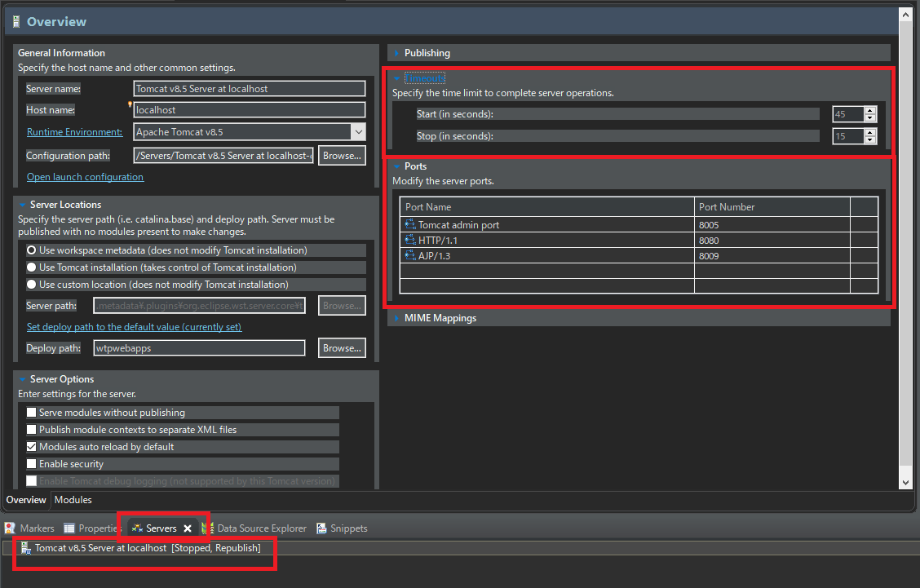
Task: Select Use workspace metadata radio option
Action: pos(32,250)
